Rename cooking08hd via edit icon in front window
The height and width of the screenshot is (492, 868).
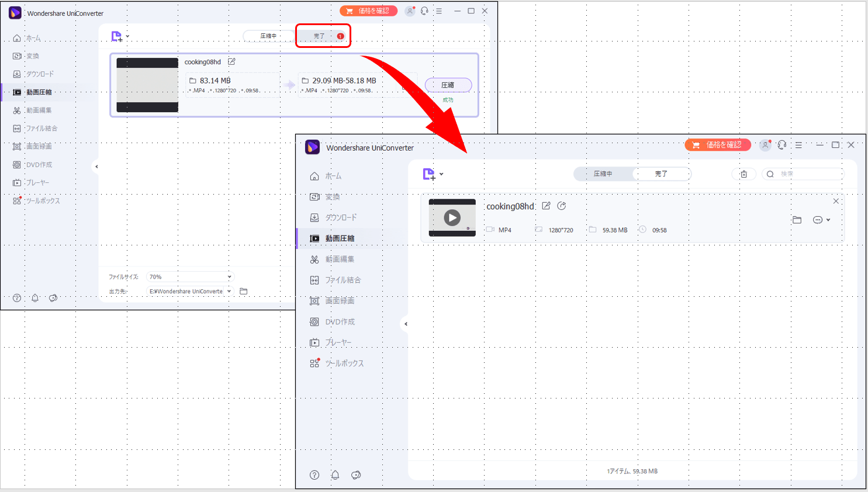coord(546,206)
